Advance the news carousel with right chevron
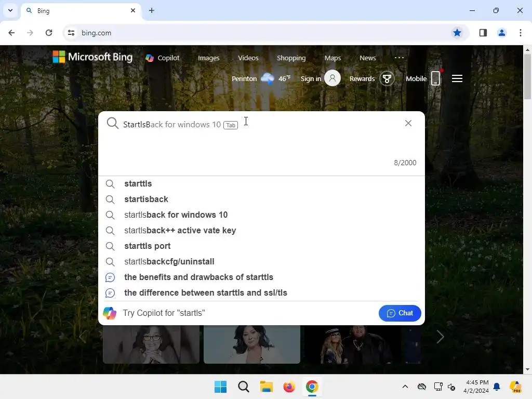This screenshot has width=532, height=399. 440,337
